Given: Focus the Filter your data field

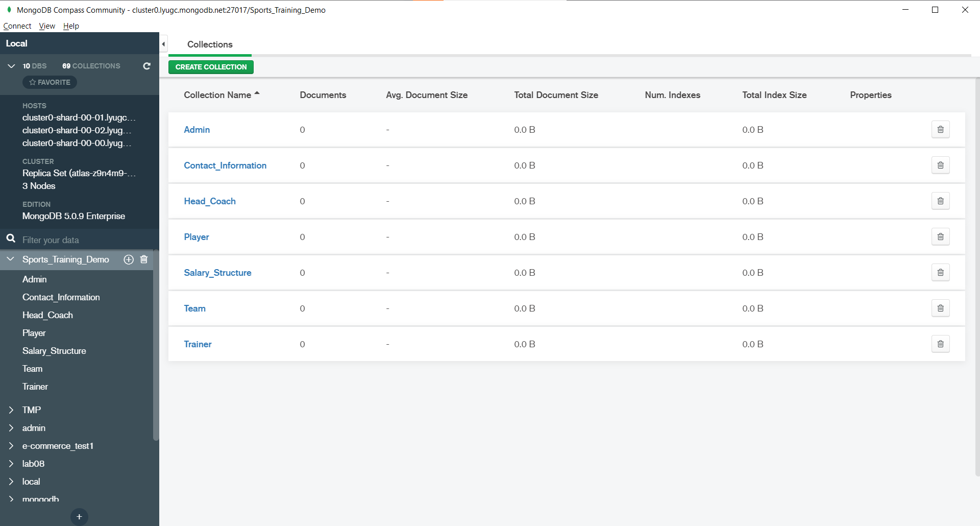Looking at the screenshot, I should 84,240.
